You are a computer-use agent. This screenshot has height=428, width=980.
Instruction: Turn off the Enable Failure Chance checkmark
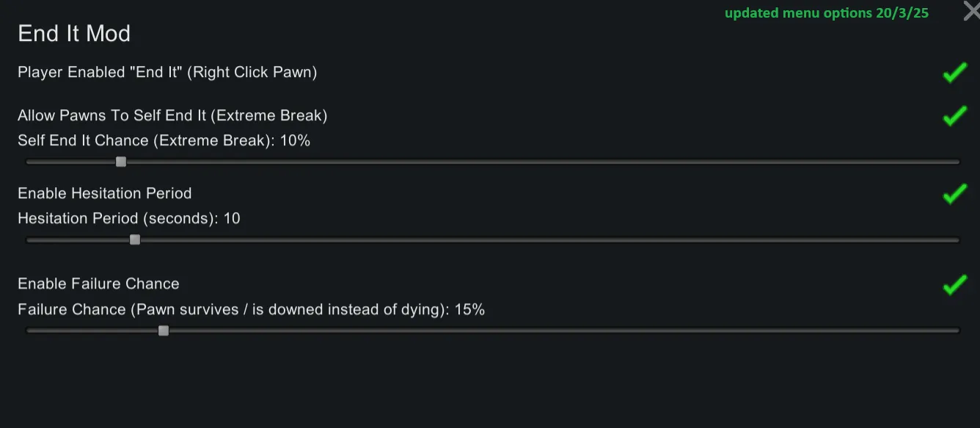954,284
